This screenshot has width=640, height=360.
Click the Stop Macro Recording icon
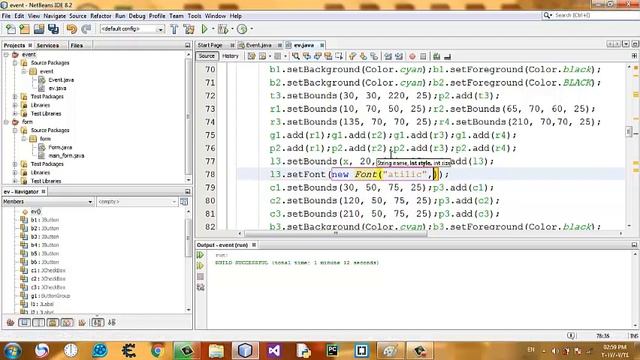coord(423,56)
